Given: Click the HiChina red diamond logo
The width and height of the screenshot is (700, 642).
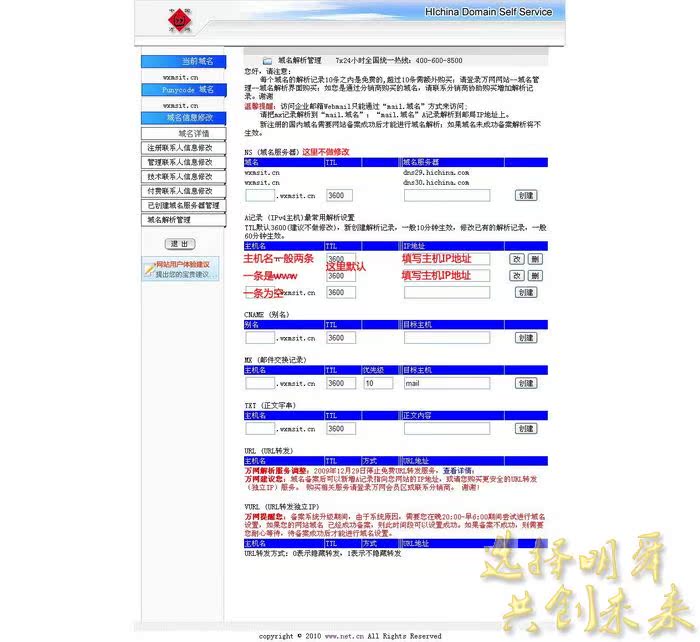Looking at the screenshot, I should [x=179, y=21].
